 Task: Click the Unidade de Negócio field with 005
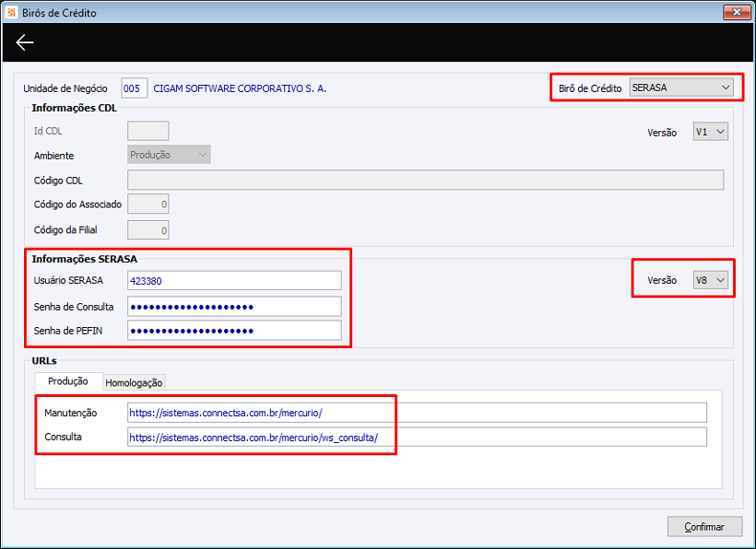[134, 88]
